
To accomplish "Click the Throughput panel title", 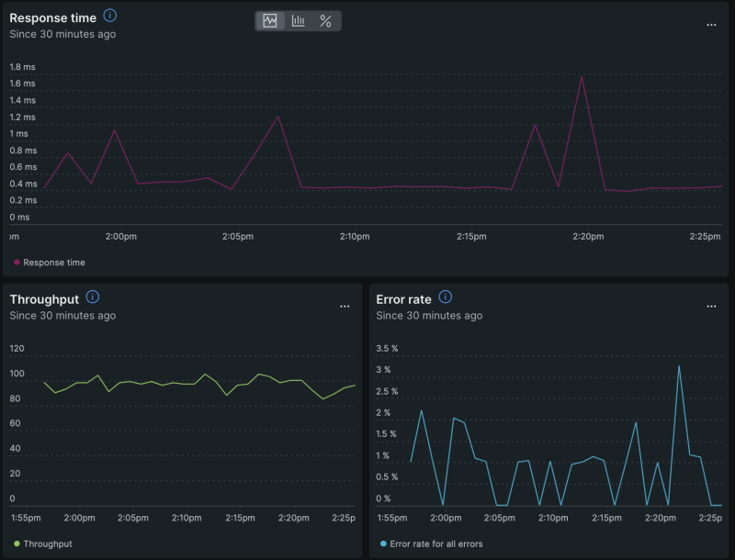I will pos(45,299).
